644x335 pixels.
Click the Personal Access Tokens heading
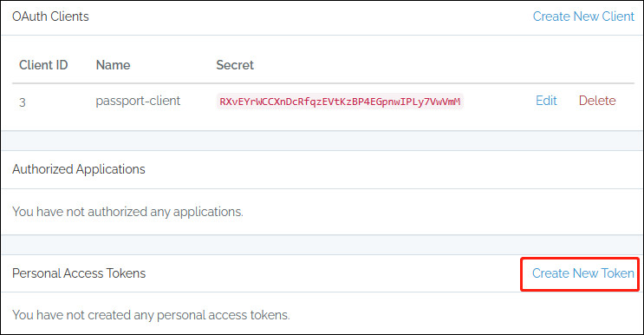coord(79,273)
